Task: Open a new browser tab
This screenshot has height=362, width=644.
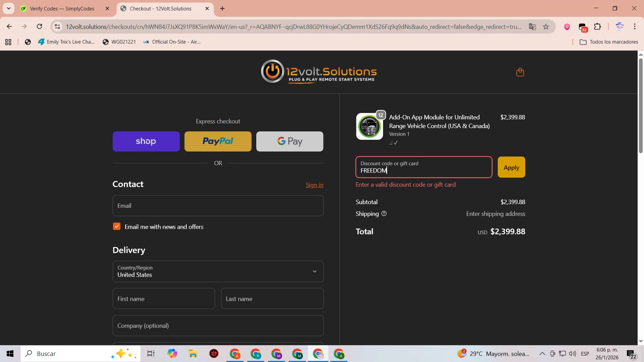Action: pos(222,9)
